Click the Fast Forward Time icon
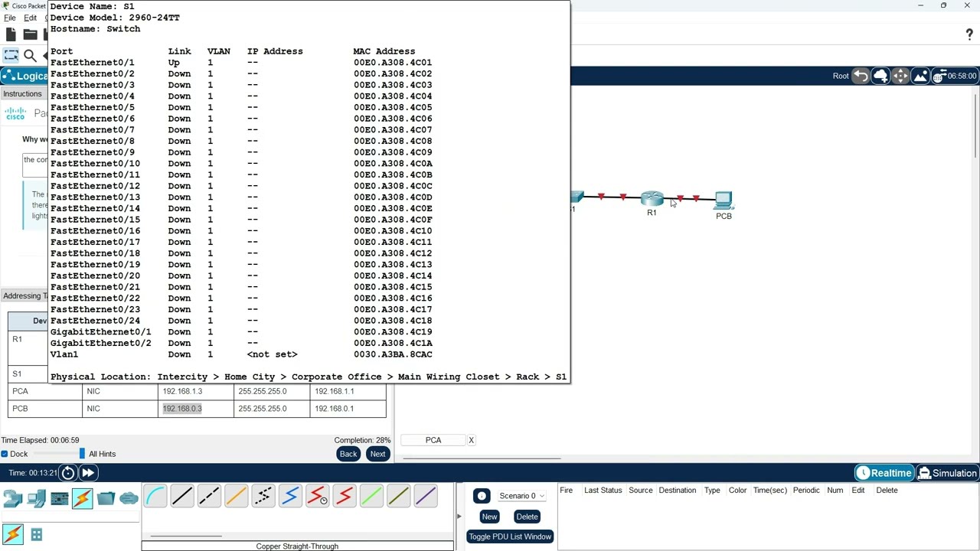Viewport: 980px width, 551px height. point(88,473)
